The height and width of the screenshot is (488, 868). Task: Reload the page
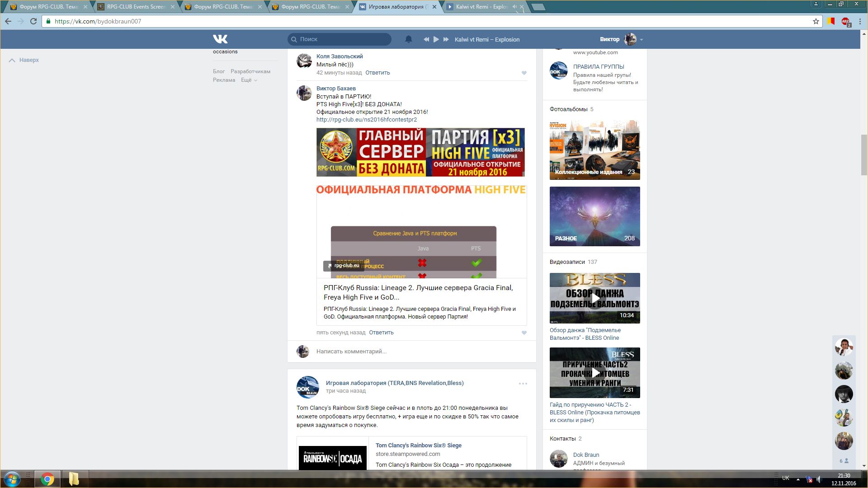(x=33, y=21)
